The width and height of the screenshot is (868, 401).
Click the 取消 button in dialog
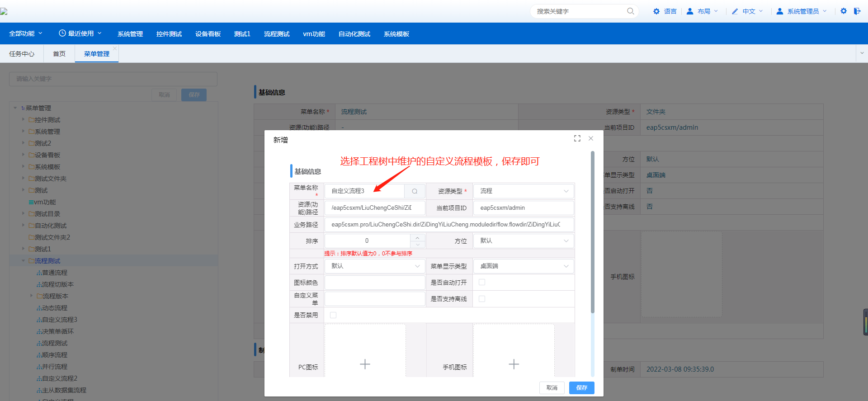[552, 388]
